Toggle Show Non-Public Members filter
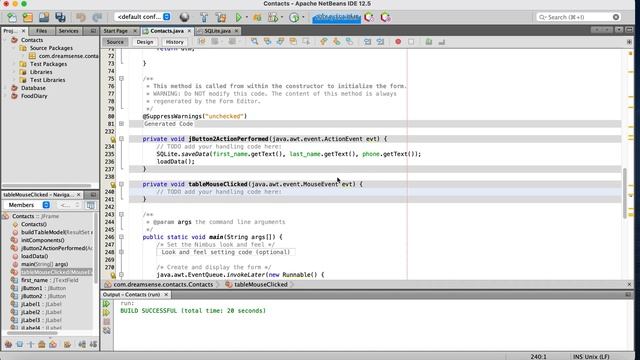This screenshot has width=640, height=360. (42, 344)
